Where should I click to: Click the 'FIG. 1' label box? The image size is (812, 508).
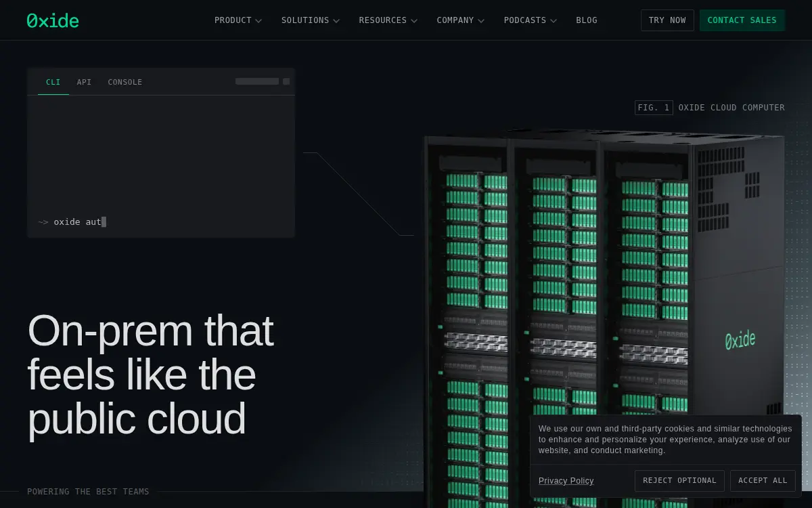[654, 108]
